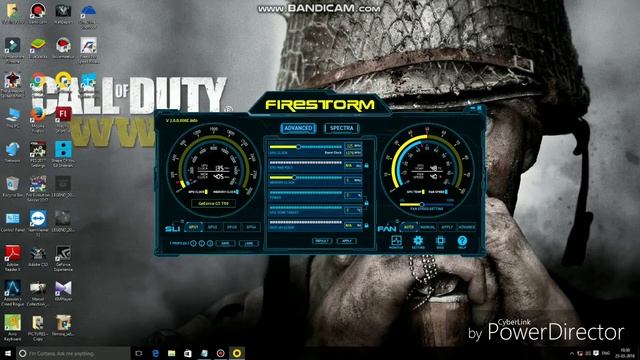Viewport: 640px width, 360px height.
Task: Toggle the lock next to GPU max volt
Action: click(366, 165)
